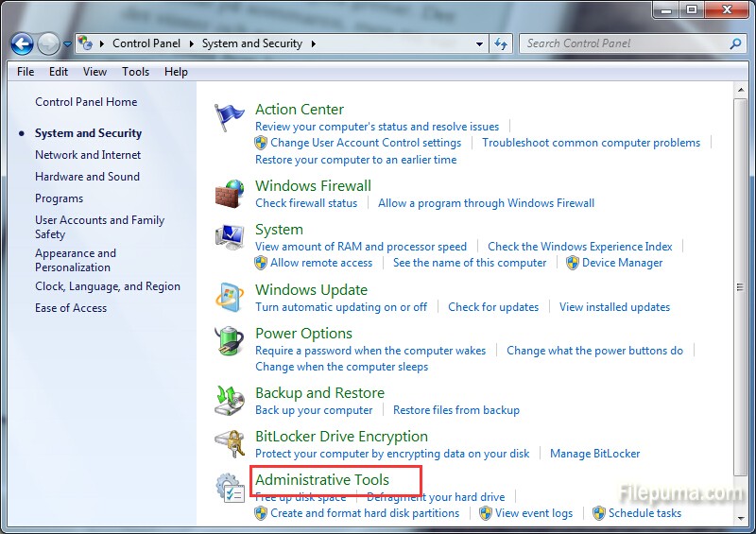Click the BitLocker Drive Encryption keys icon

pos(230,444)
